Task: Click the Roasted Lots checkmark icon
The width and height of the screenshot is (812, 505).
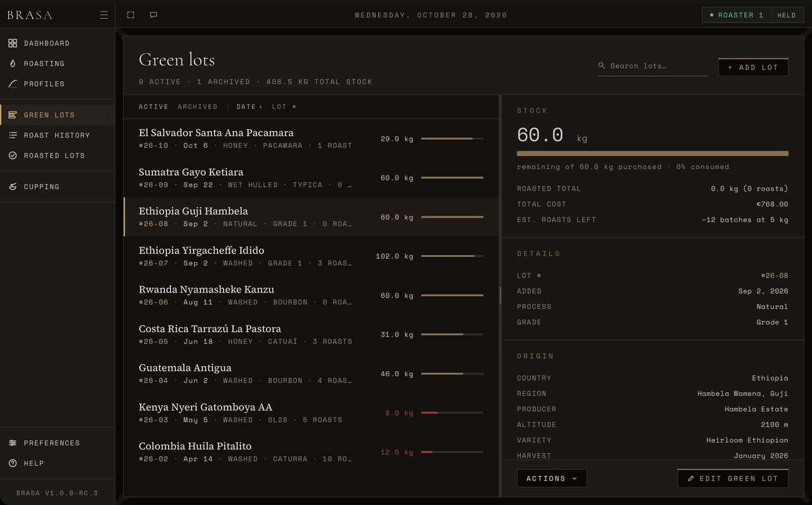Action: point(13,155)
